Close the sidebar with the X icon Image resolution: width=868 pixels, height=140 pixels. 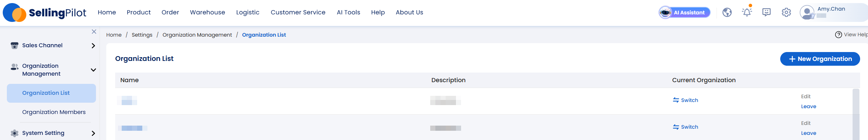point(94,31)
